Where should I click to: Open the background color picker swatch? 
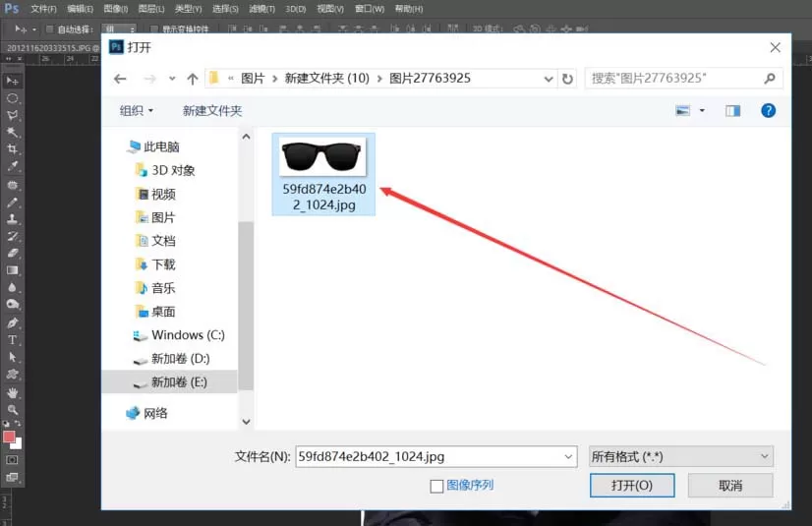pyautogui.click(x=18, y=444)
